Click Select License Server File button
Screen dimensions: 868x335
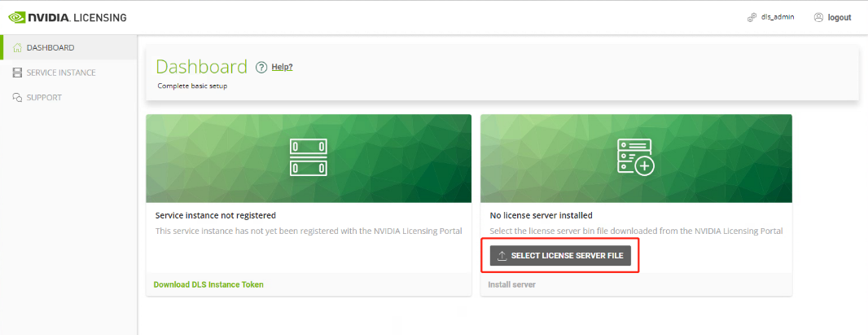pos(560,256)
